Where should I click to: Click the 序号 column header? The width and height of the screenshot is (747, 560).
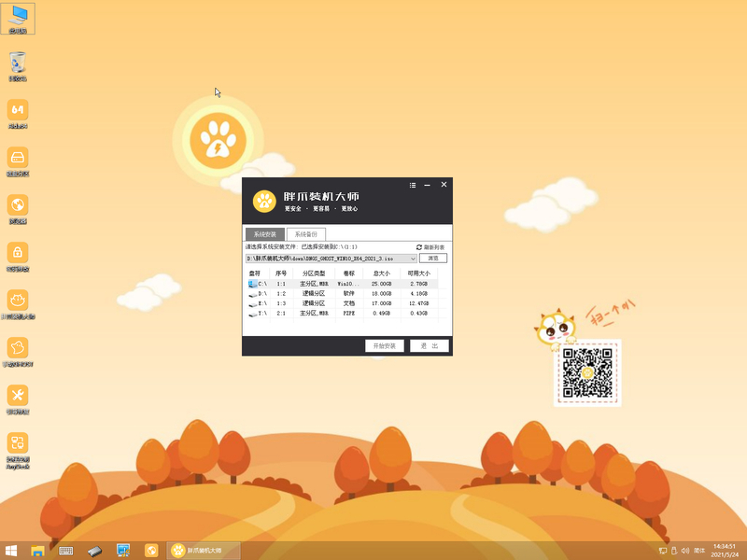click(x=281, y=273)
